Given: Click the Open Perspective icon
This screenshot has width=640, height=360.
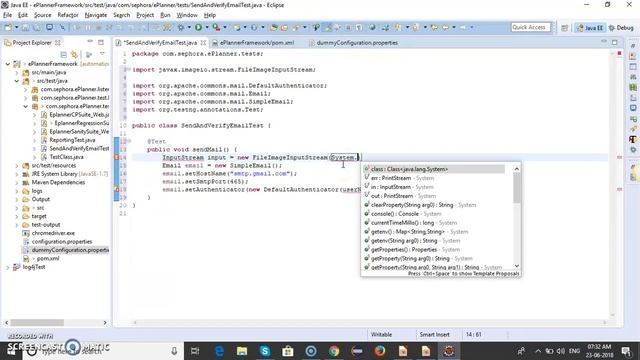Looking at the screenshot, I should click(564, 28).
